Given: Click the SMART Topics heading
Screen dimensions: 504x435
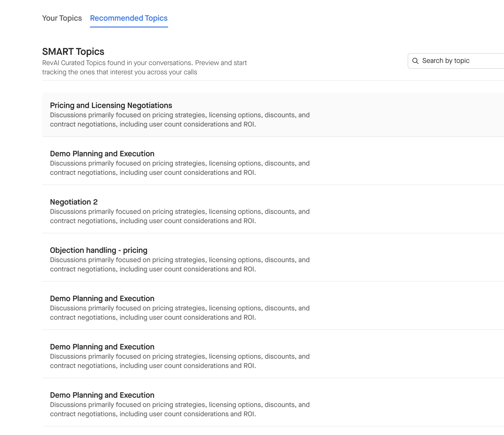Looking at the screenshot, I should [x=73, y=52].
